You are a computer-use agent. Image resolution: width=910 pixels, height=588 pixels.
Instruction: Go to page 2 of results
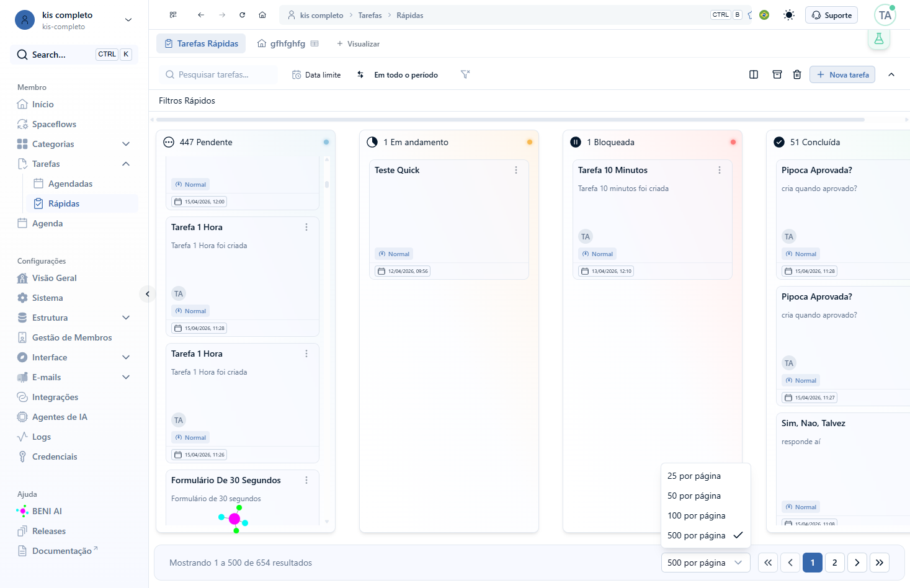(x=835, y=563)
